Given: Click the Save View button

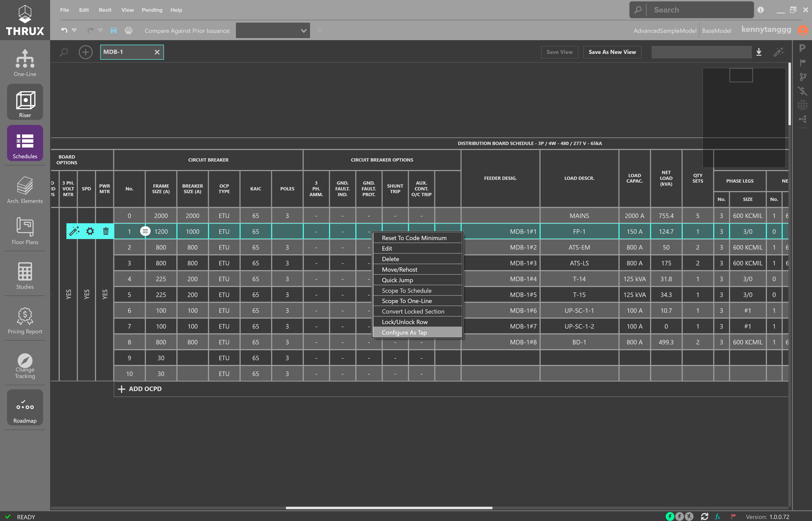Looking at the screenshot, I should pyautogui.click(x=560, y=52).
